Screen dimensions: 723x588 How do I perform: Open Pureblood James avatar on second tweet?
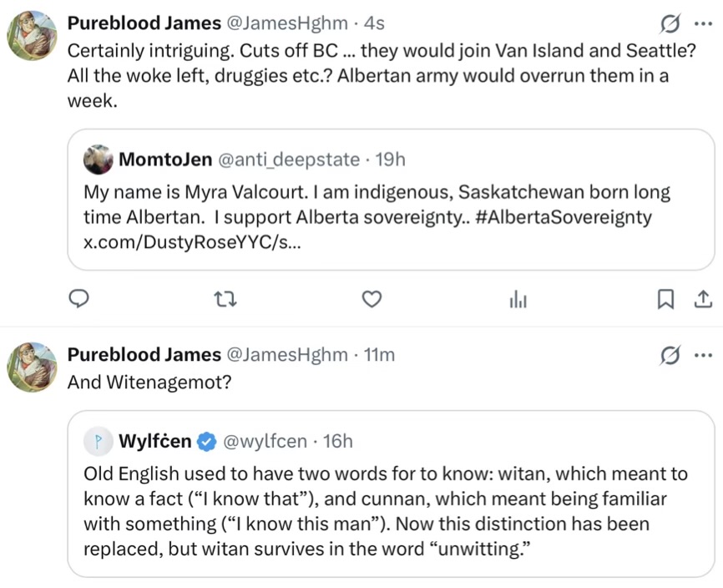(x=32, y=367)
